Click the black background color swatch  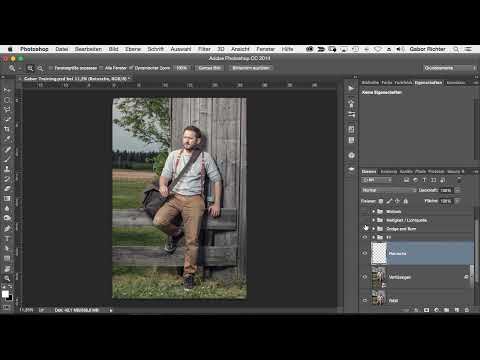click(x=10, y=298)
